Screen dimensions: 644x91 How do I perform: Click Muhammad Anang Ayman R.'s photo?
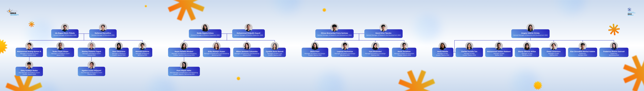coord(29,46)
